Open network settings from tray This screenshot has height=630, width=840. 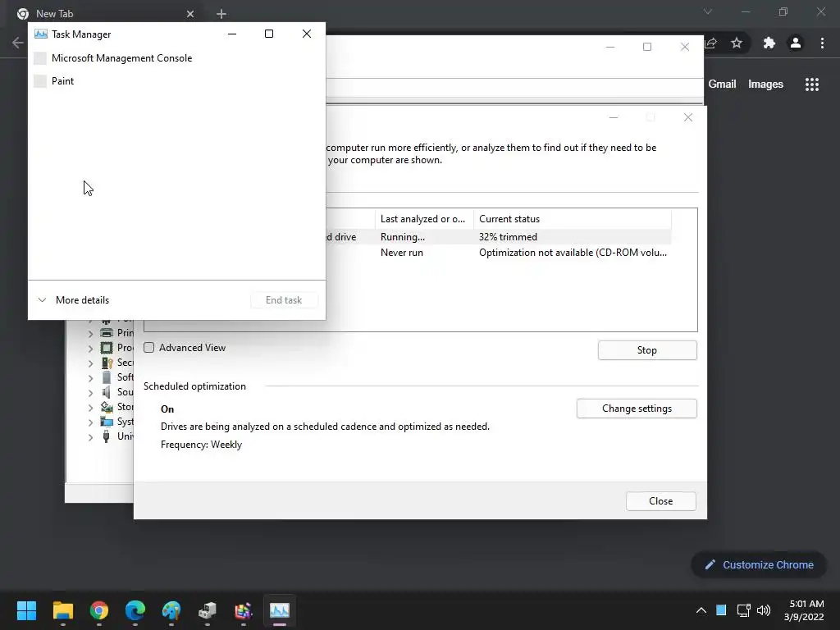pos(743,610)
